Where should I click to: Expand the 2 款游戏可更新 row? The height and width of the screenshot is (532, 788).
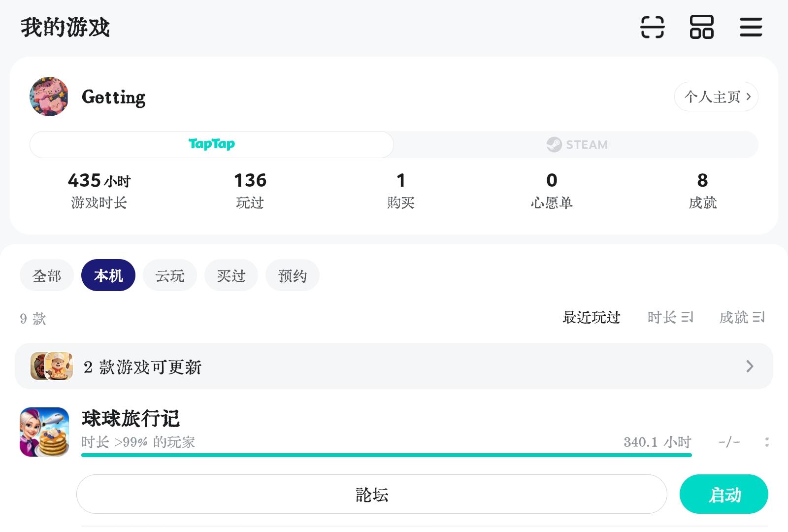pyautogui.click(x=749, y=366)
